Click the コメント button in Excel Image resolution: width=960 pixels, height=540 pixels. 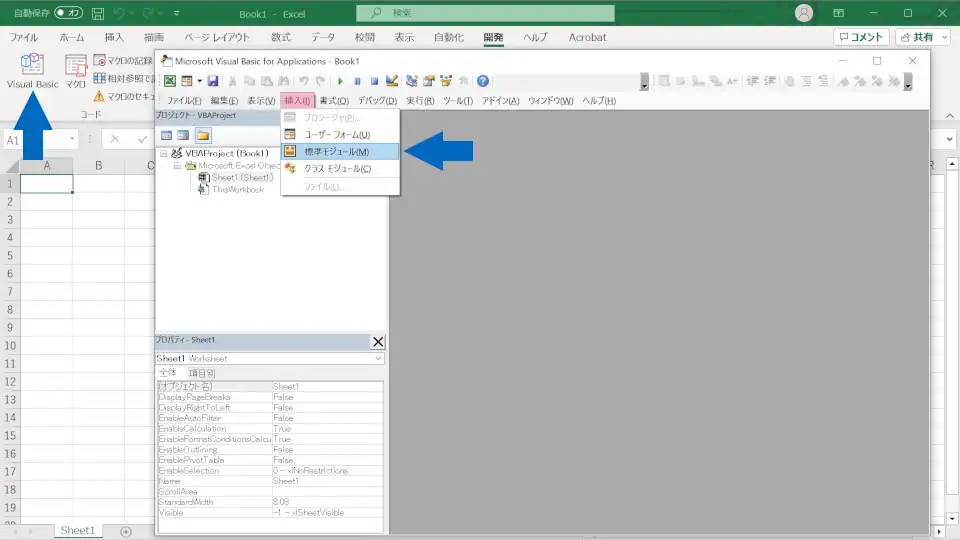pyautogui.click(x=861, y=37)
